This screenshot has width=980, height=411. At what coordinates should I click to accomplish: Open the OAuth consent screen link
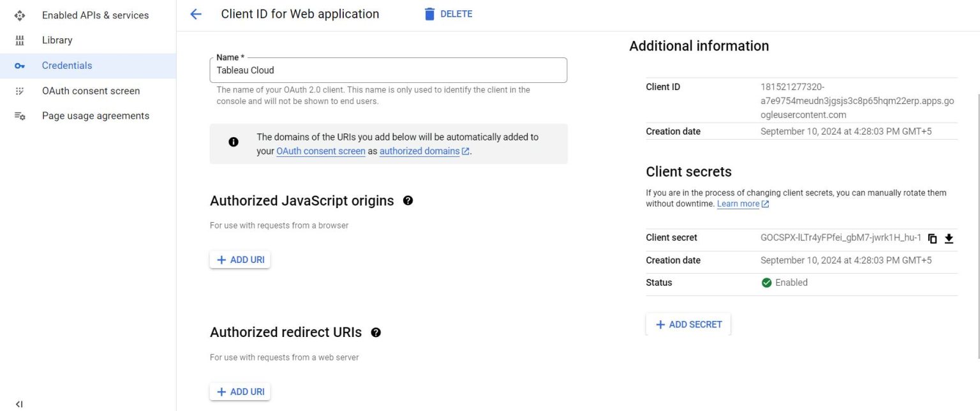click(x=320, y=151)
